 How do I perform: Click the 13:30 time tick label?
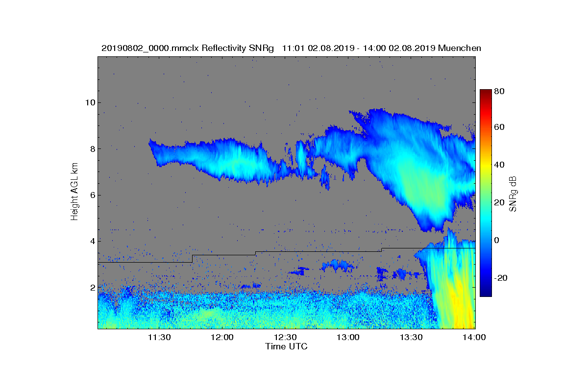(x=412, y=338)
